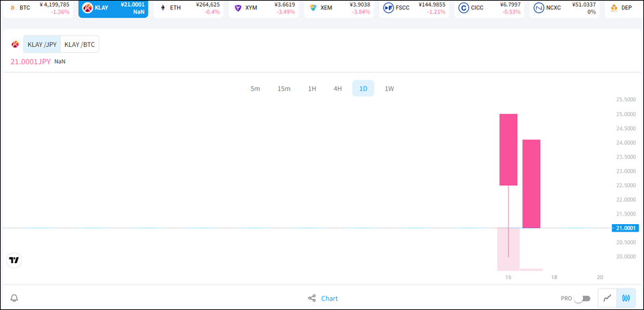Click the TradingView logo on chart
Viewport: 644px width, 310px height.
(14, 260)
